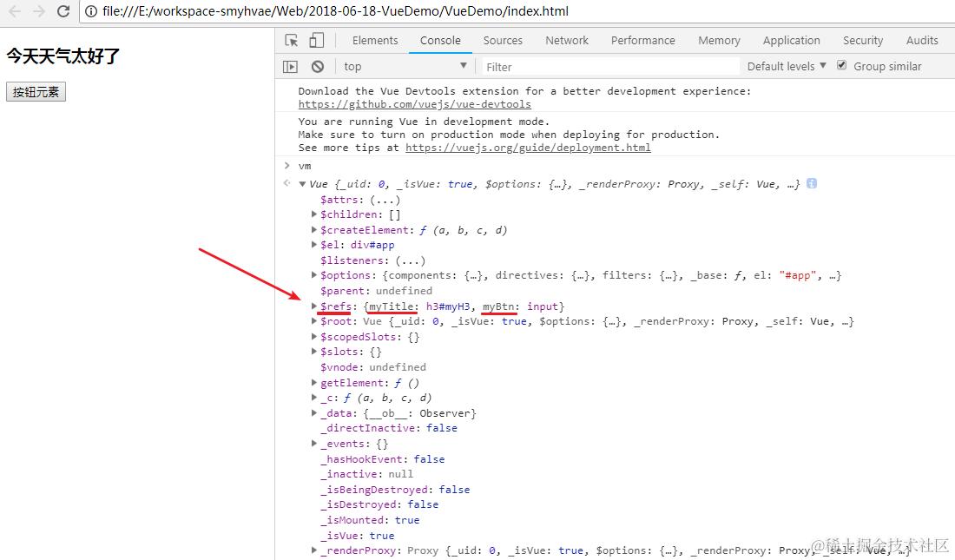Open the Application tab
Image resolution: width=955 pixels, height=560 pixels.
(791, 40)
